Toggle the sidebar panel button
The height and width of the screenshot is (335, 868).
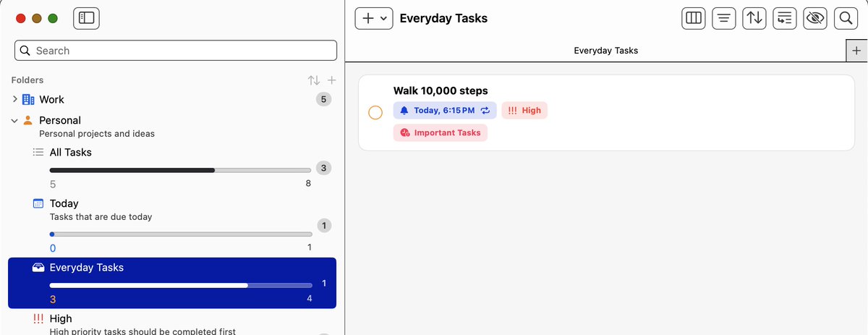point(86,18)
